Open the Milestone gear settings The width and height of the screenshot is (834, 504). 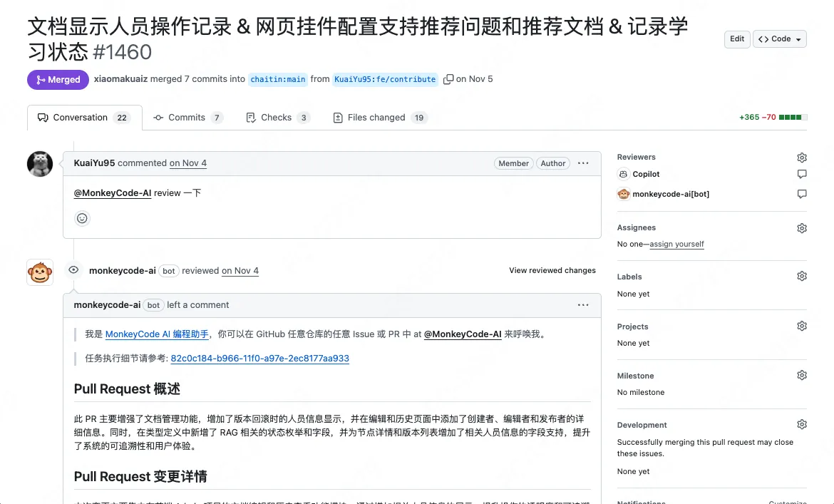[801, 376]
